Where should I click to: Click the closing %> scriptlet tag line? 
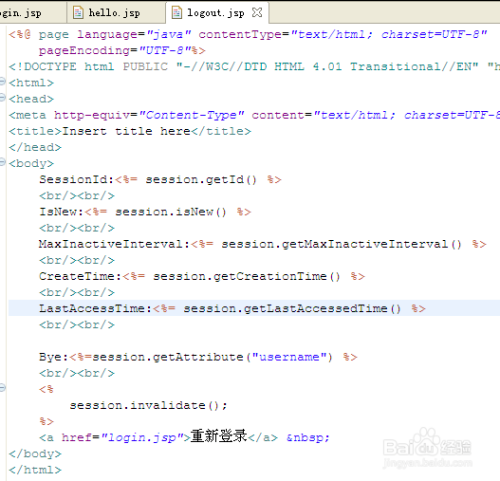click(x=46, y=421)
